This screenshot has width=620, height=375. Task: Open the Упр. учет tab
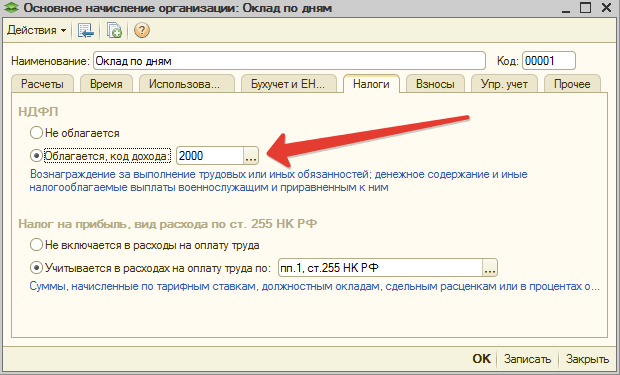(504, 84)
